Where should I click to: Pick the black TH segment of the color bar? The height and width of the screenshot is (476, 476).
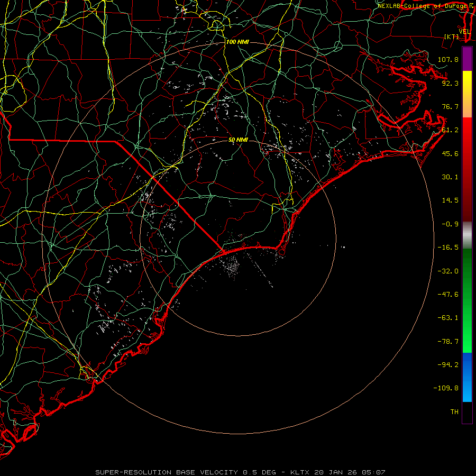tap(467, 412)
